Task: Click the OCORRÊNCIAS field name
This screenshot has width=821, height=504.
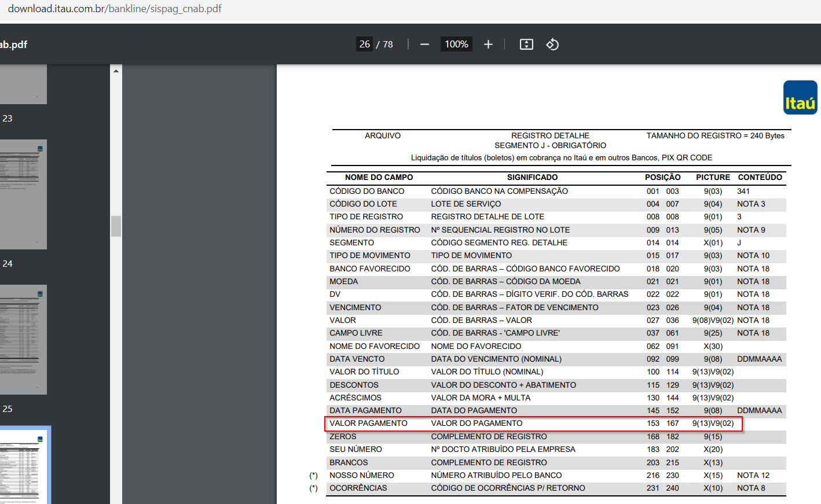Action: click(x=358, y=488)
